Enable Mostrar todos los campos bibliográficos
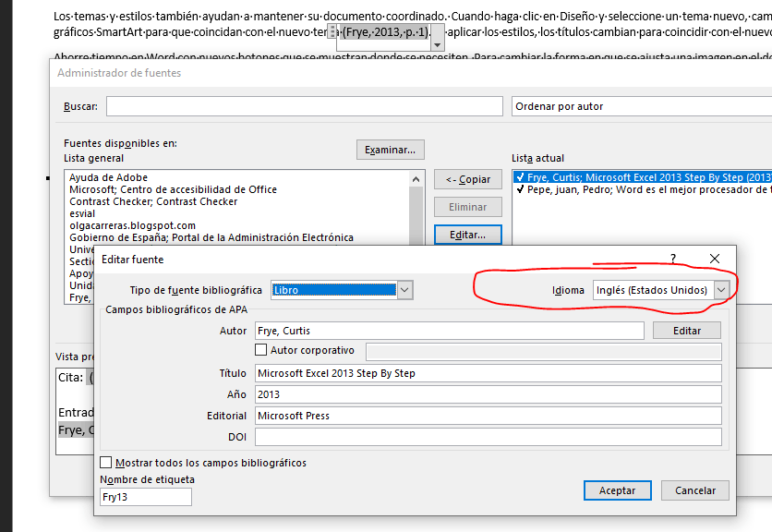 tap(105, 463)
